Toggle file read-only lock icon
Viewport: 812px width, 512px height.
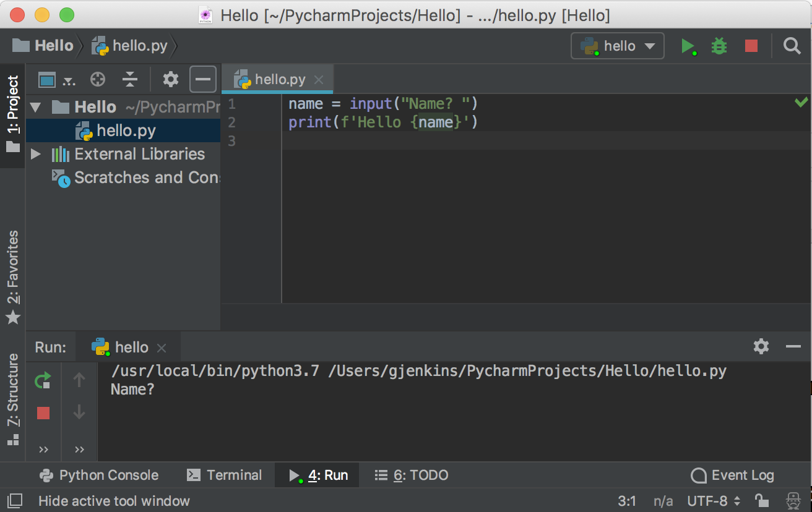tap(761, 500)
